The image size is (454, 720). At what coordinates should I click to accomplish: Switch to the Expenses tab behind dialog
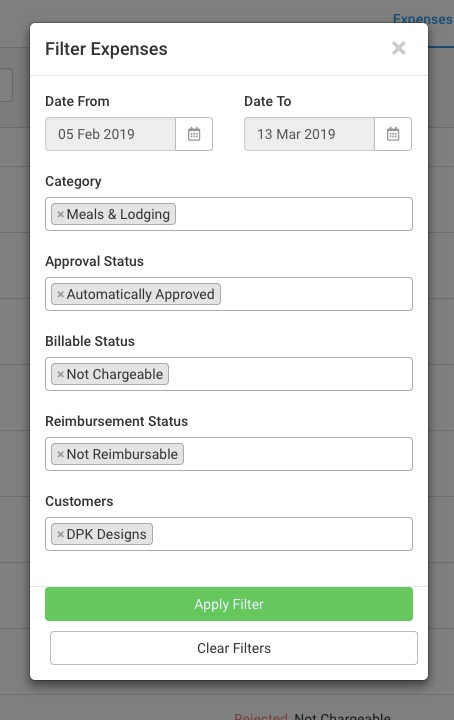(422, 19)
